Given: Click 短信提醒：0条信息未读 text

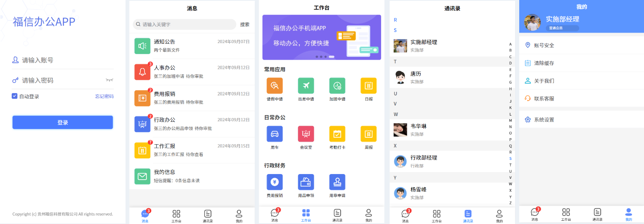Looking at the screenshot, I should click(x=177, y=180).
